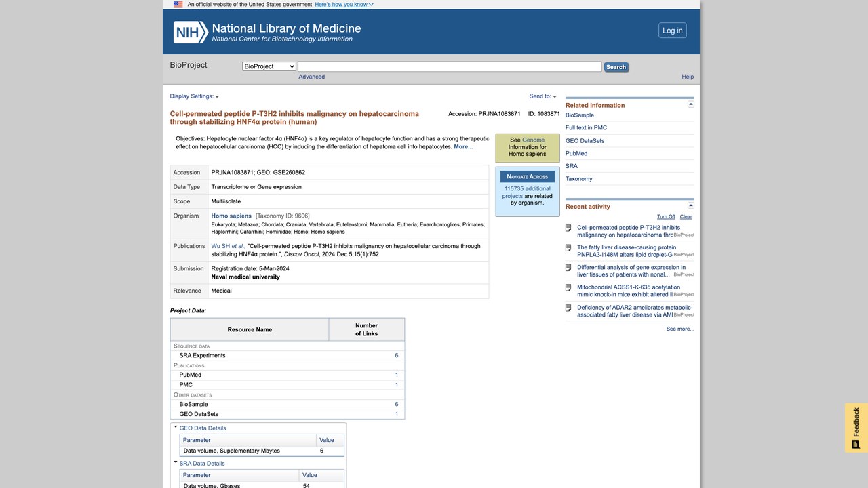Click the search text field
868x488 pixels.
pyautogui.click(x=450, y=66)
